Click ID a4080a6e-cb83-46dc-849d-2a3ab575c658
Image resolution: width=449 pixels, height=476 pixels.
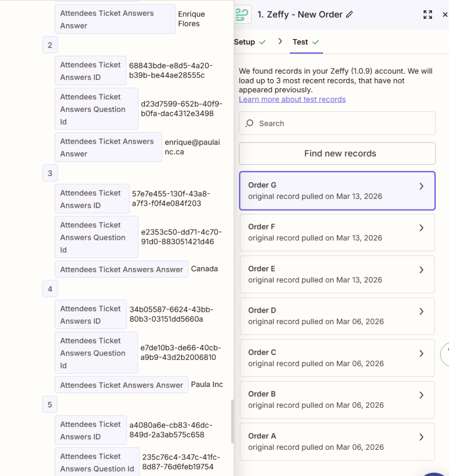coord(171,430)
